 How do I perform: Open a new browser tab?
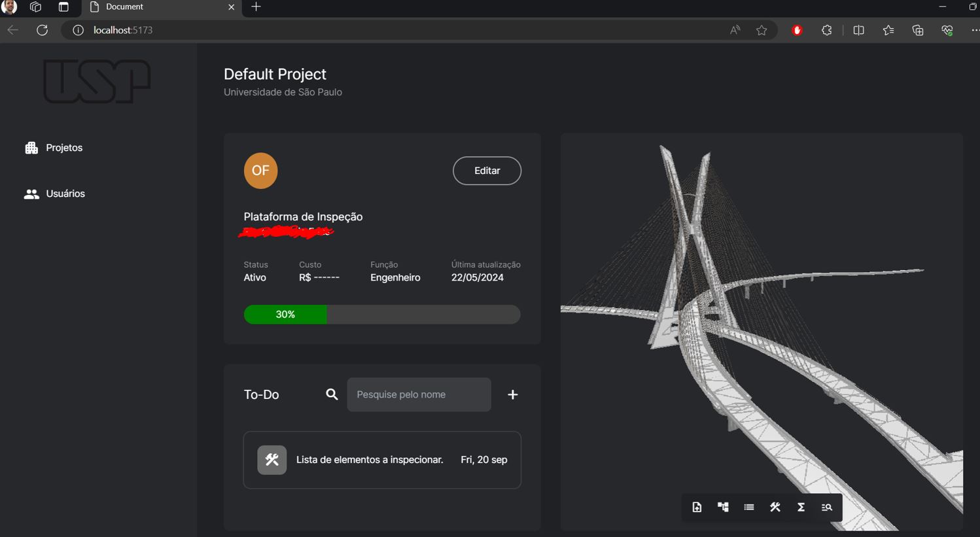256,7
